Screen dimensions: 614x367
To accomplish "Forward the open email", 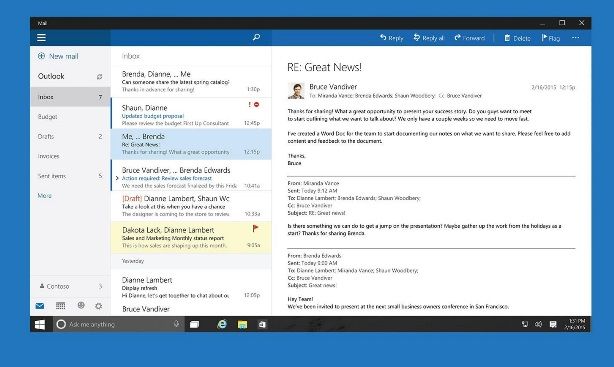I will pyautogui.click(x=470, y=38).
